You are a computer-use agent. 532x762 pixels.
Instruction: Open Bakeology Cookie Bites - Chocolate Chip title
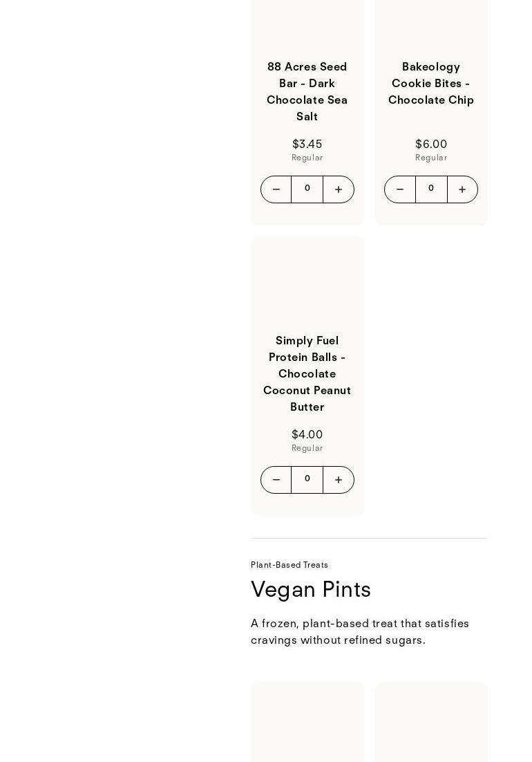pyautogui.click(x=431, y=83)
